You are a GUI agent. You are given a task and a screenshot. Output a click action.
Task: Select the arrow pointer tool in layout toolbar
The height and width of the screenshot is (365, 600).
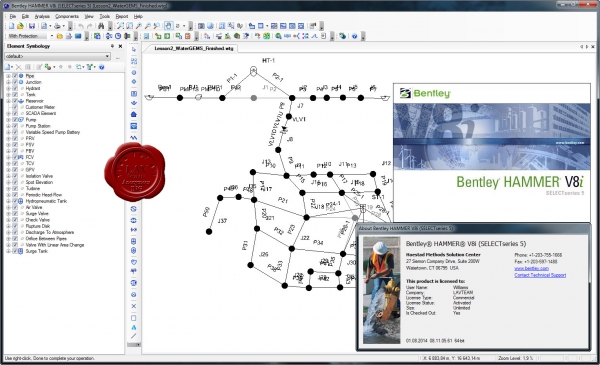coord(134,50)
